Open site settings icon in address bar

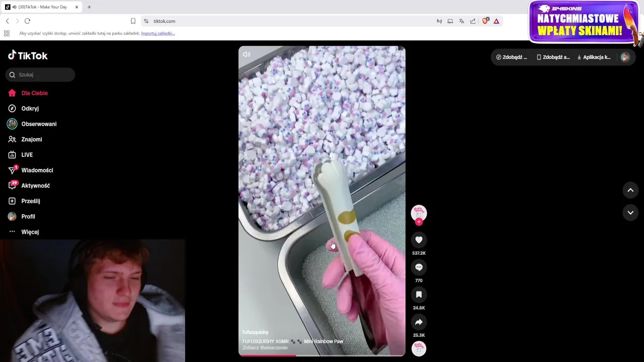coord(146,21)
